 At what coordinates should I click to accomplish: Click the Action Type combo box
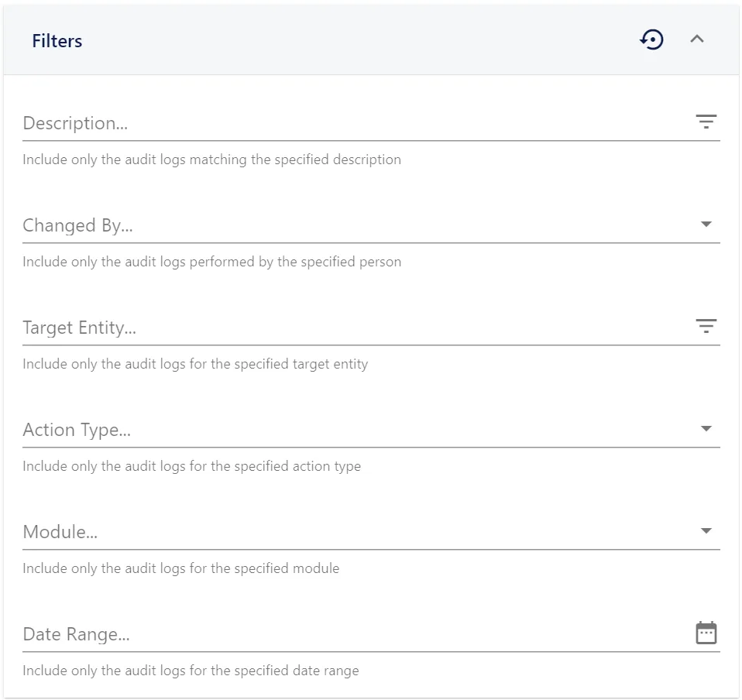(x=371, y=430)
